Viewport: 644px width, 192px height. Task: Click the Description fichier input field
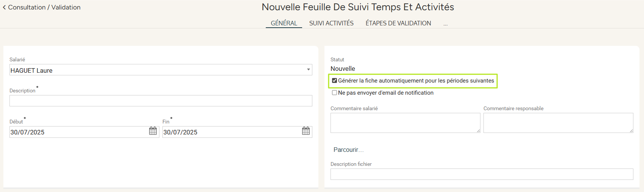click(x=482, y=174)
